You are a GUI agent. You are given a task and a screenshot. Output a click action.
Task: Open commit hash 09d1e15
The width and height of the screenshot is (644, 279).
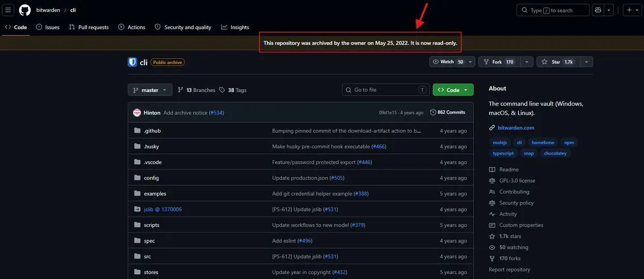pos(389,112)
